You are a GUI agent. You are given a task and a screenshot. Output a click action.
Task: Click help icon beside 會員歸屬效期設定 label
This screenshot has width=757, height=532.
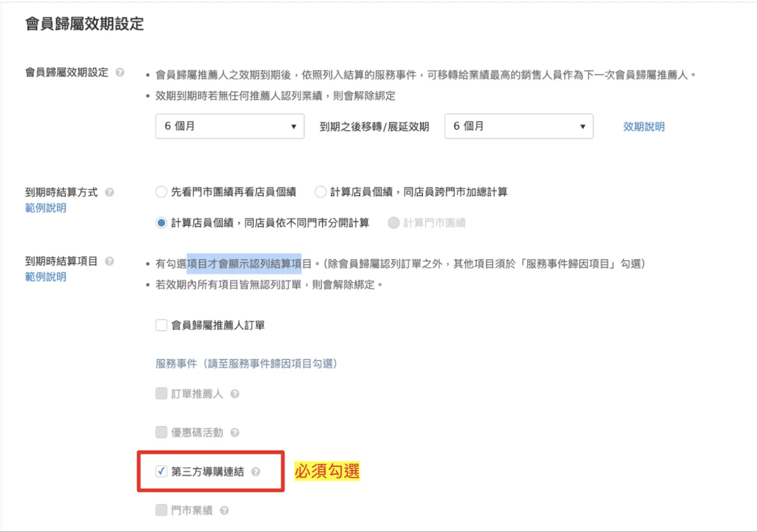coord(120,73)
